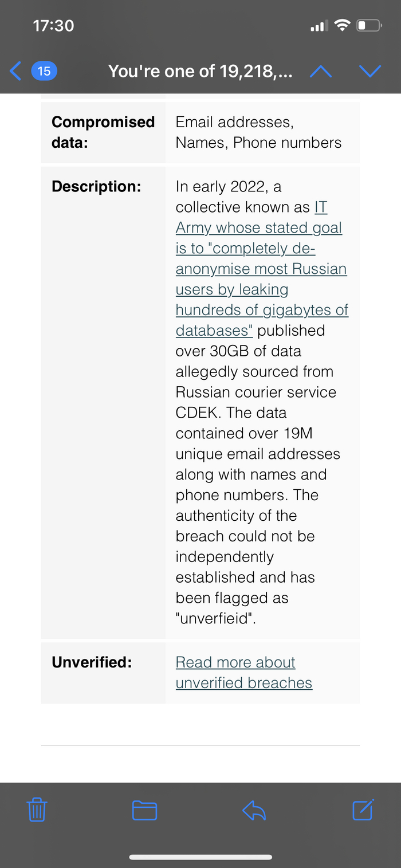This screenshot has width=401, height=868.
Task: Tap the Wi-Fi status icon
Action: click(x=343, y=25)
